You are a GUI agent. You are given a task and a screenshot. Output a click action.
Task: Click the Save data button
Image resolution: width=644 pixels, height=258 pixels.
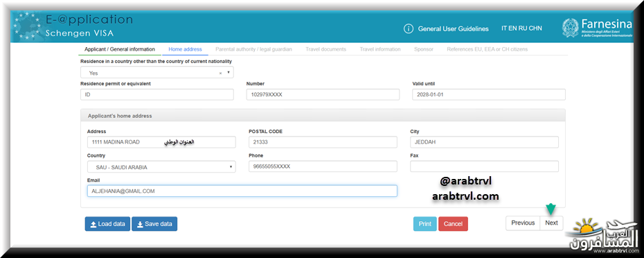click(154, 224)
